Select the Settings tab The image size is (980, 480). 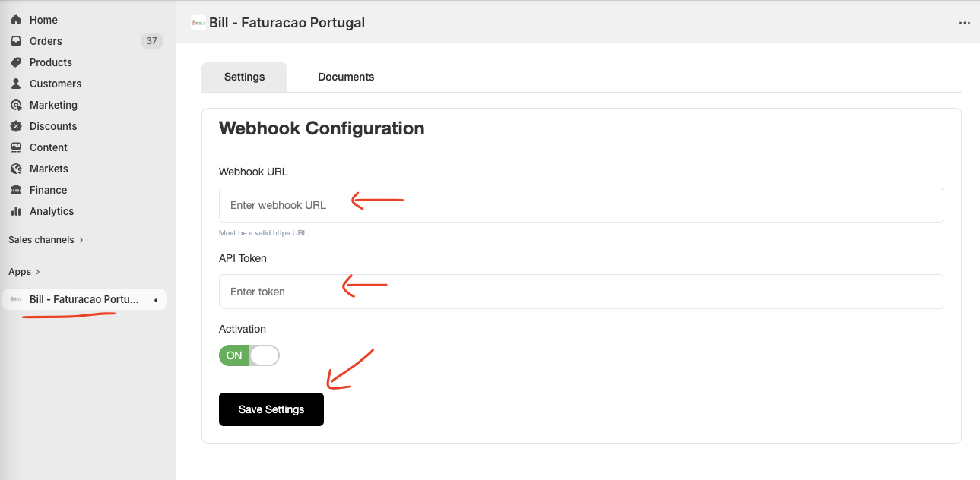click(x=244, y=77)
